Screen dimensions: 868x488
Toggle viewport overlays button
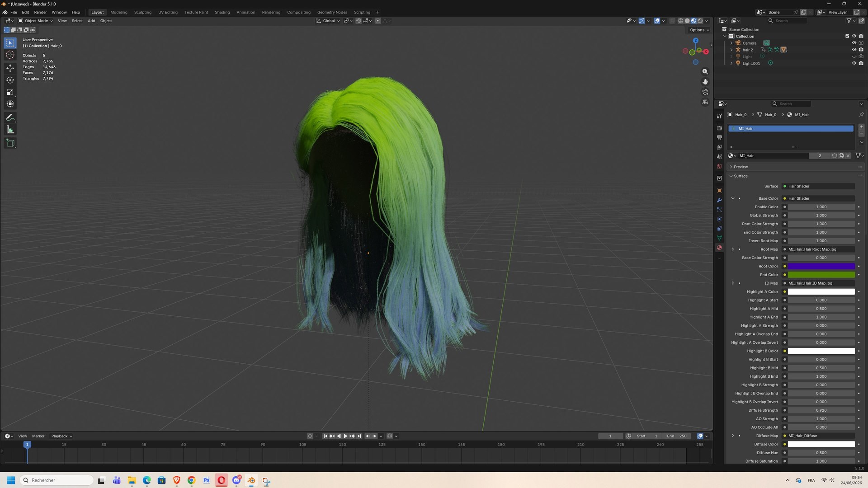click(657, 21)
